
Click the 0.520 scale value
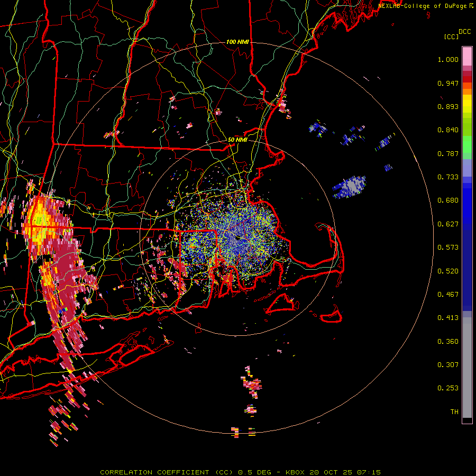[448, 271]
